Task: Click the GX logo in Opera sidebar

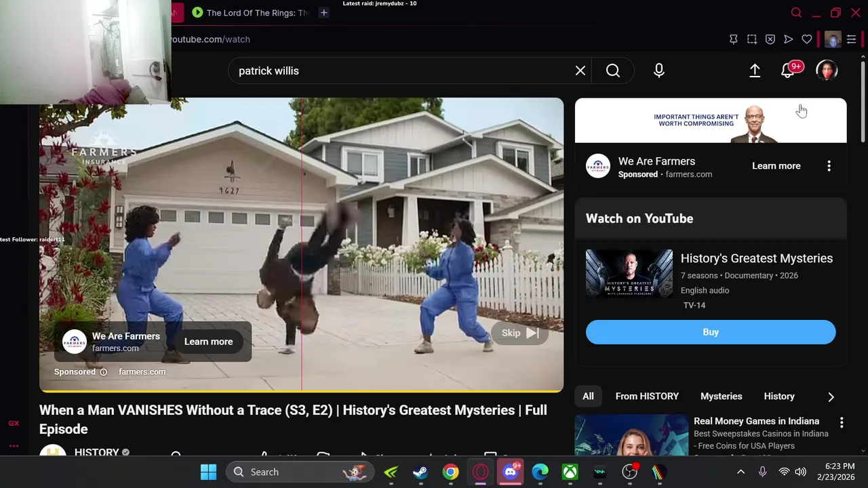Action: pyautogui.click(x=14, y=424)
